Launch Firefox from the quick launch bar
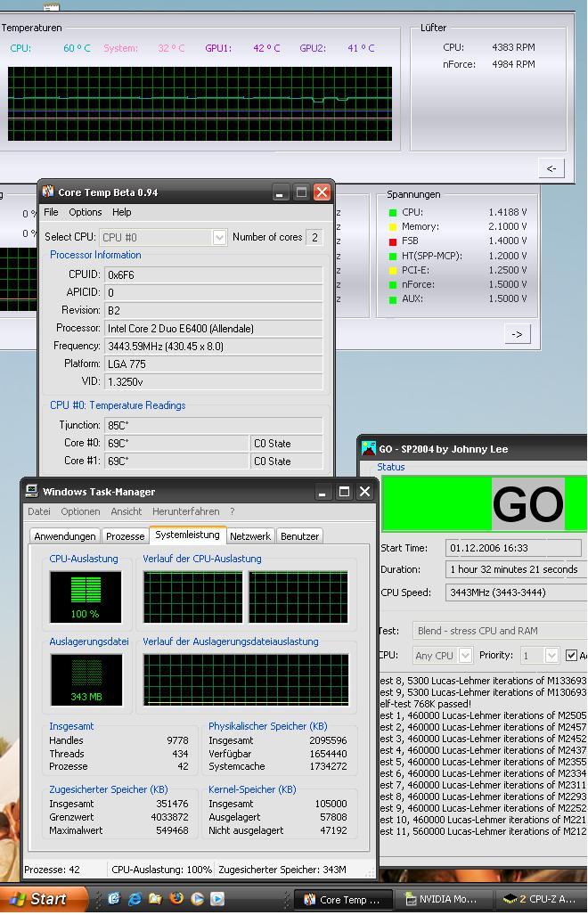The width and height of the screenshot is (588, 915). click(176, 899)
